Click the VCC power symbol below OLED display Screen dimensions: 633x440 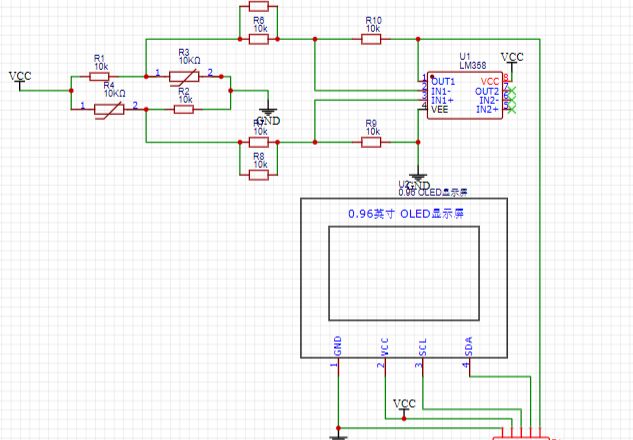[x=404, y=407]
